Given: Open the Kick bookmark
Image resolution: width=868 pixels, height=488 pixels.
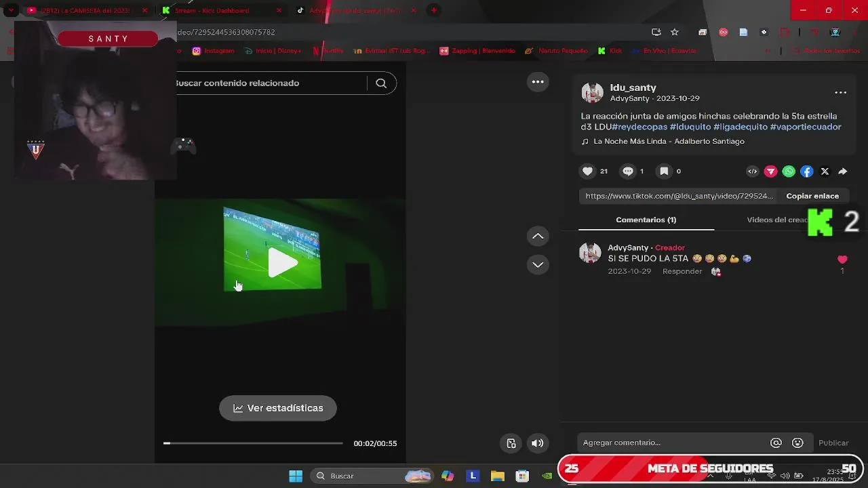Looking at the screenshot, I should click(x=610, y=51).
